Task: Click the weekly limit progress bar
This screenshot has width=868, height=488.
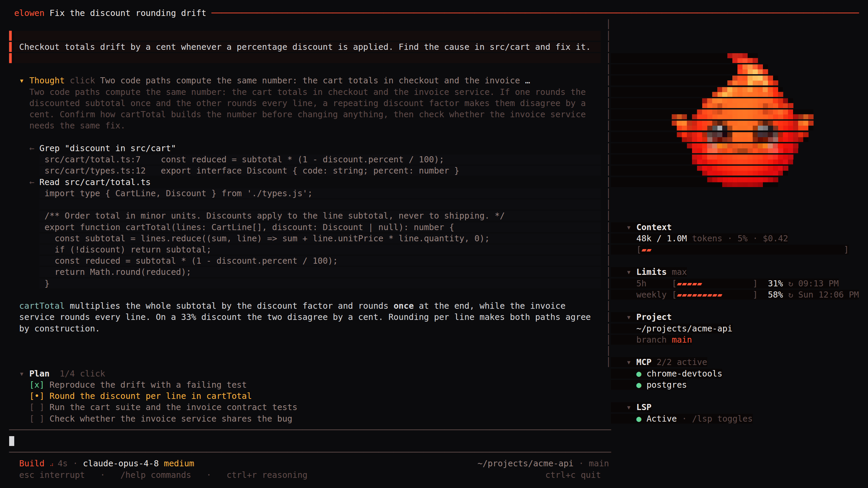Action: (x=715, y=295)
